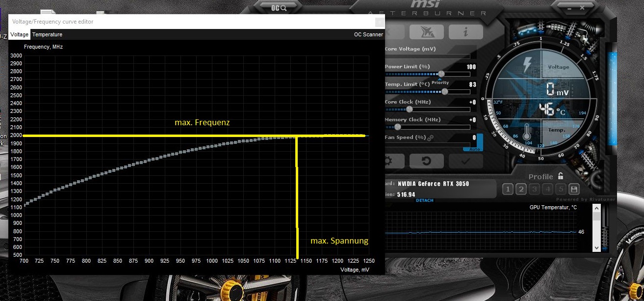Click the Core Voltage slider track
The width and height of the screenshot is (644, 301).
(427, 56)
